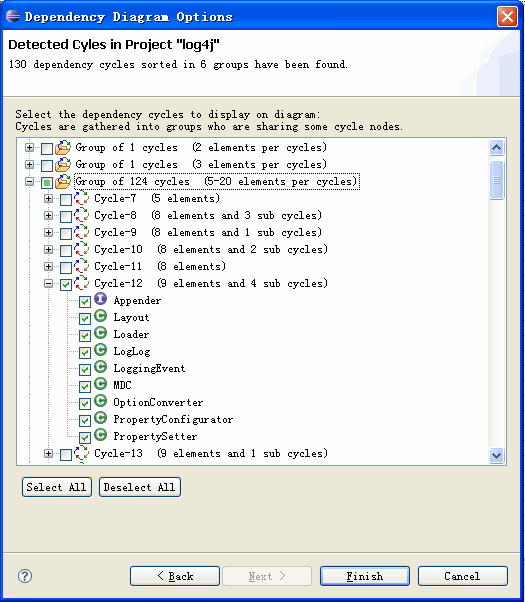This screenshot has height=602, width=525.
Task: Select the 'Cycle-11 (8 elements)' row
Action: (x=160, y=266)
